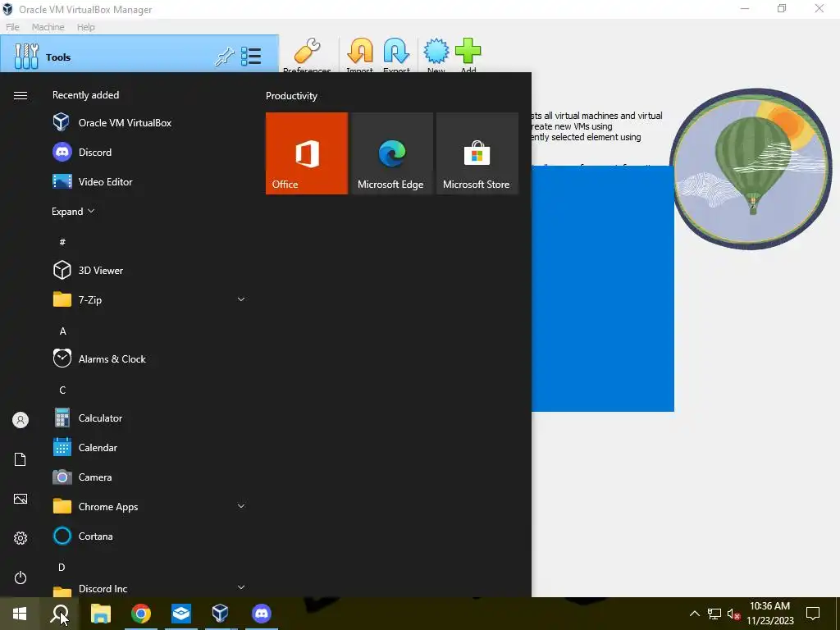Open Settings gear in the Start sidebar

[x=21, y=538]
